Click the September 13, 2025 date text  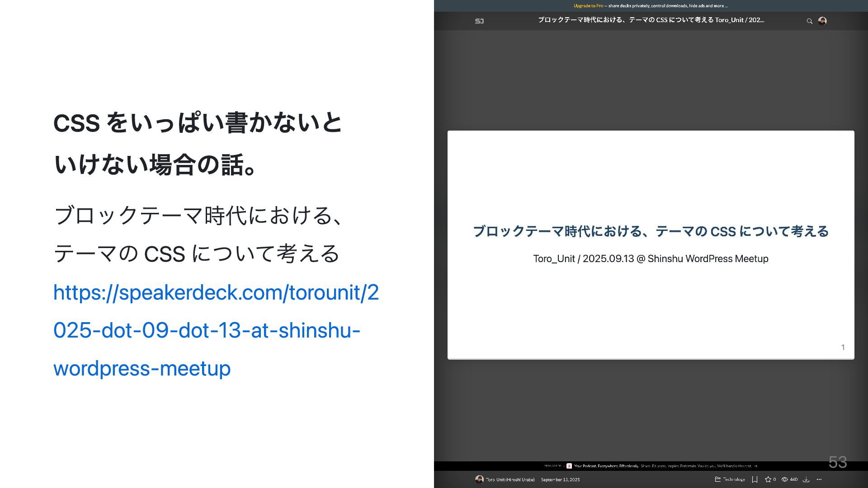coord(560,479)
